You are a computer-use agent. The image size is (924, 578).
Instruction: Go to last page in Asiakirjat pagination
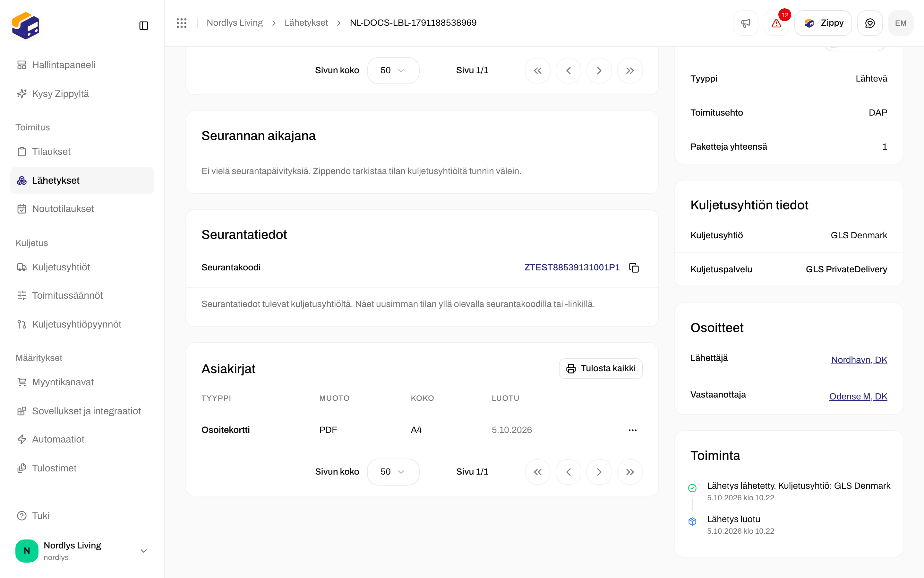click(x=630, y=472)
